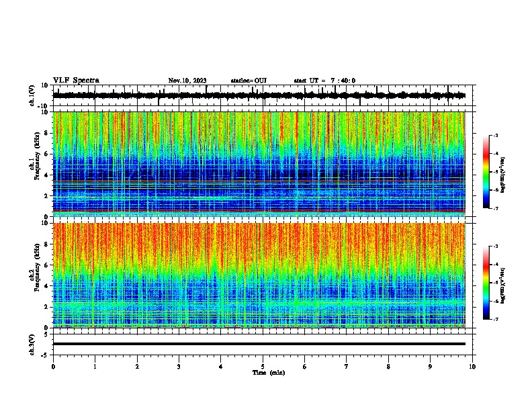
Task: Select the date text "Nov.10, 2023"
Action: 187,81
